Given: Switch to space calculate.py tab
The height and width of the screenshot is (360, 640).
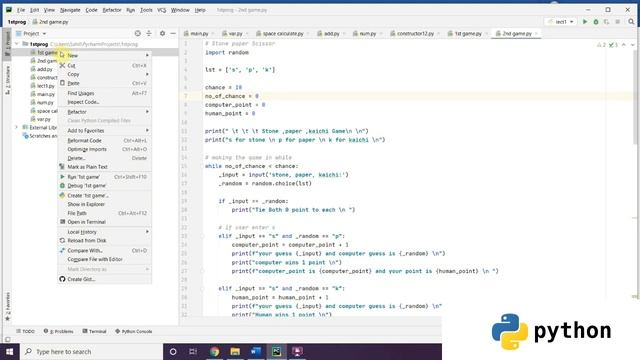Looking at the screenshot, I should pyautogui.click(x=282, y=33).
